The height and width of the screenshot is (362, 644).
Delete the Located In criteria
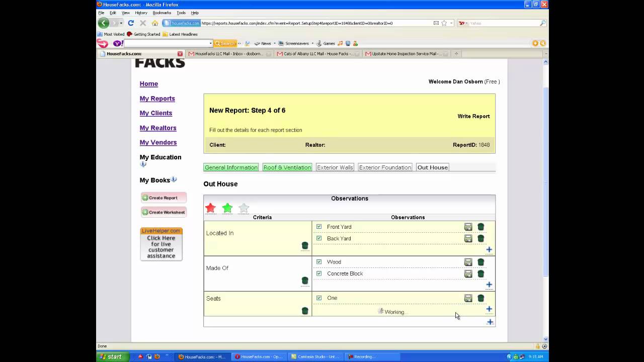click(x=304, y=245)
